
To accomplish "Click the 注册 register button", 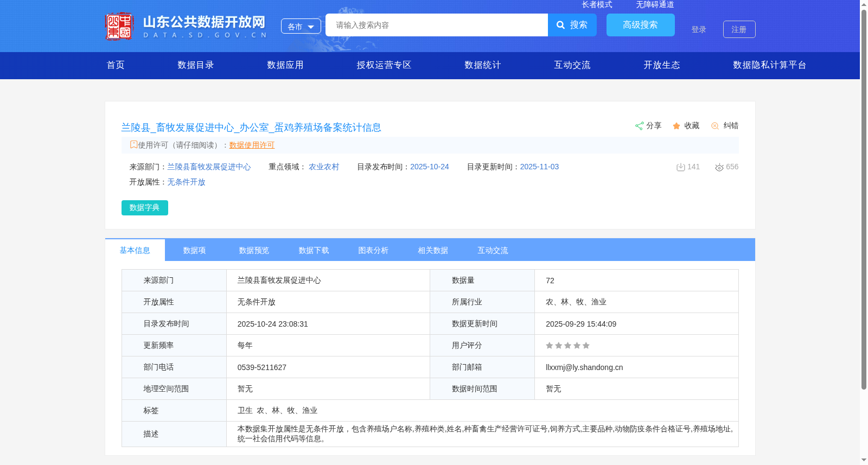I will pos(739,29).
